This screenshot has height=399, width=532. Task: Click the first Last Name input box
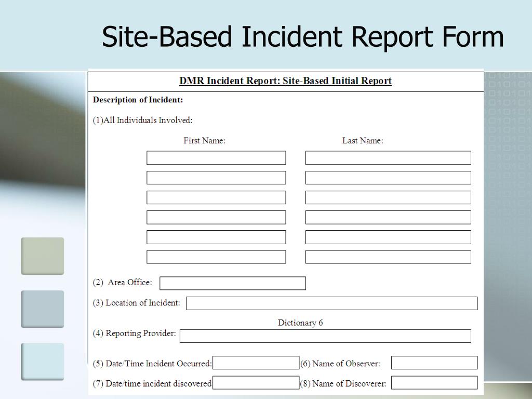tap(388, 158)
